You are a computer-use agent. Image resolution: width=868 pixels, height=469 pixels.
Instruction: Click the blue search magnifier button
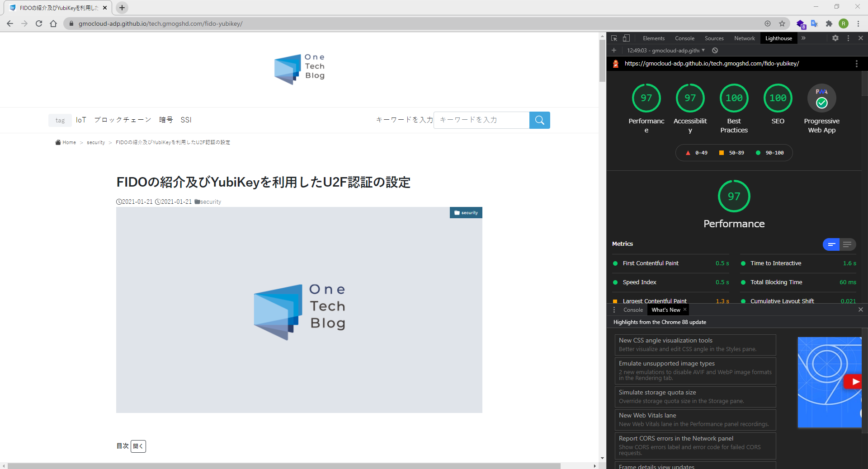540,120
